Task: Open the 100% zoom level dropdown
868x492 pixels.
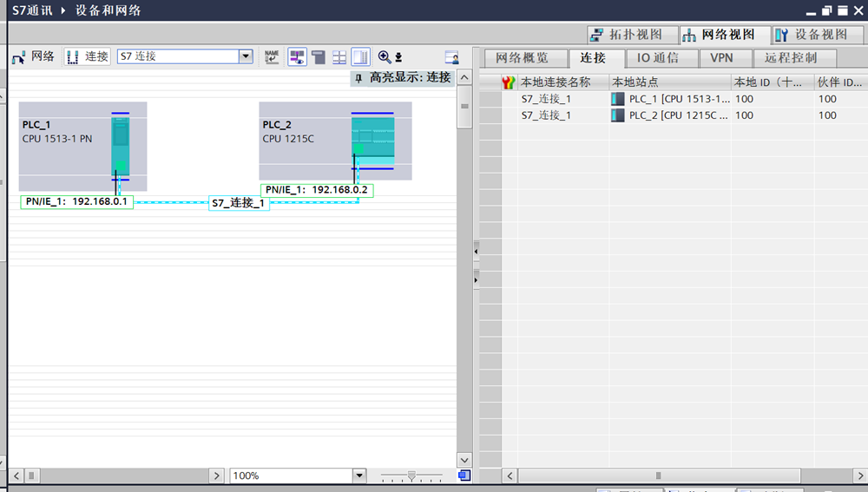Action: (x=359, y=476)
